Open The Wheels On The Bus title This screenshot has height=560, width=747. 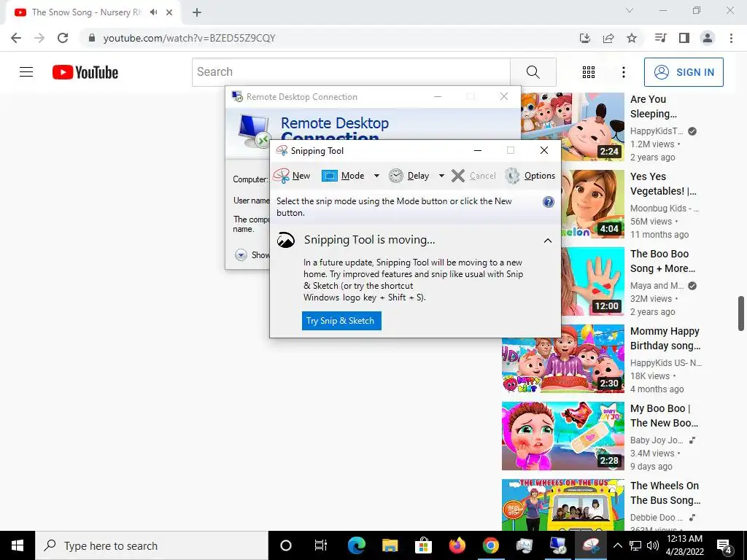665,493
